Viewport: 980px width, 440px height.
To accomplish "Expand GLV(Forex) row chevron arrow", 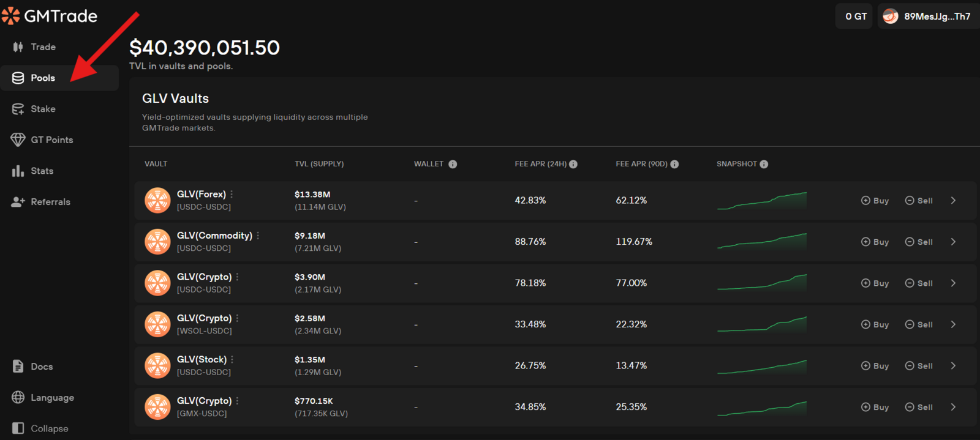I will point(953,200).
